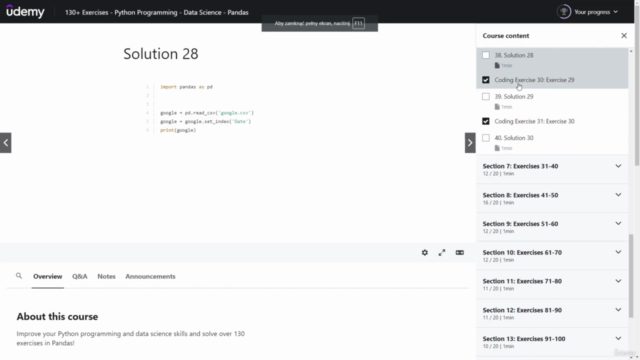Uncheck Coding Exercise 31: Exercise 30 checkbox
This screenshot has width=640, height=360.
[x=486, y=121]
